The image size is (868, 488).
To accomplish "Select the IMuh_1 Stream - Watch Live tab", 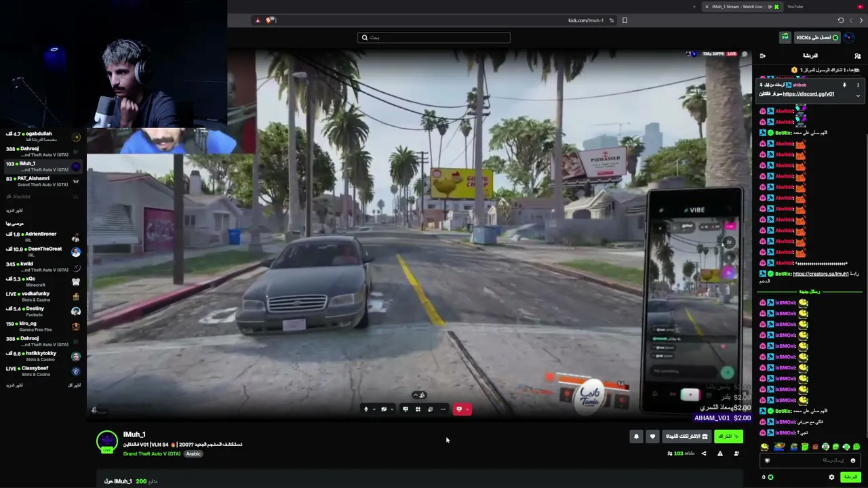I will pos(741,7).
